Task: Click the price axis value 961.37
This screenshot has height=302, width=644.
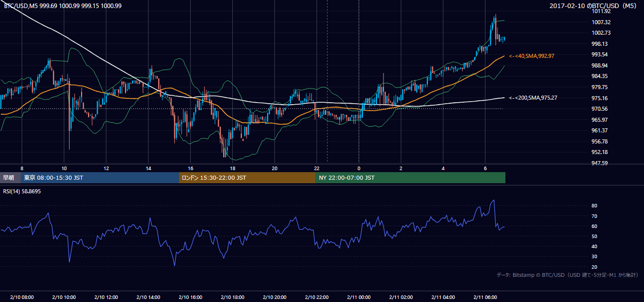Action: coord(600,130)
